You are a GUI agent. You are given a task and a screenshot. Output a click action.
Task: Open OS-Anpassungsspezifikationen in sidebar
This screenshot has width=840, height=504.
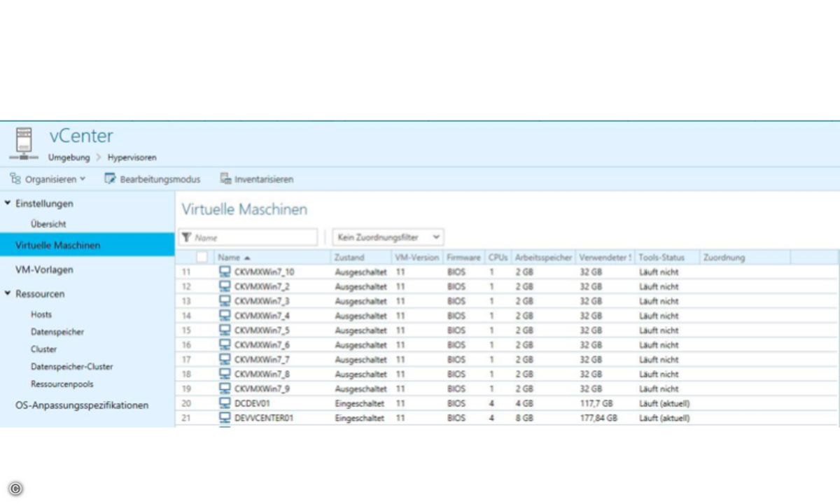click(82, 405)
